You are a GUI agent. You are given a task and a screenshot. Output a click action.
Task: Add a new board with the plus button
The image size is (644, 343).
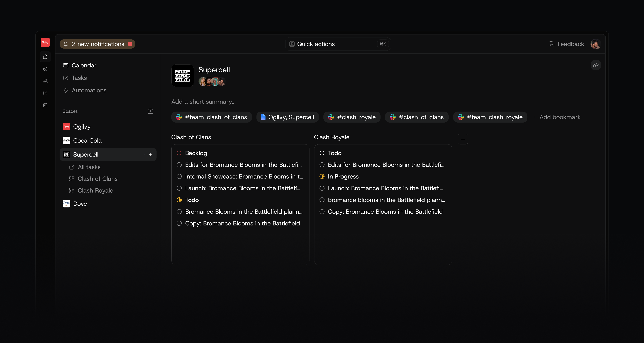pyautogui.click(x=463, y=139)
